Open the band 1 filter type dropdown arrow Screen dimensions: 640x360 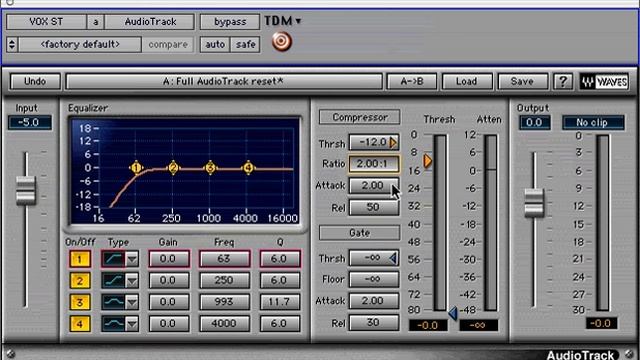pyautogui.click(x=132, y=259)
